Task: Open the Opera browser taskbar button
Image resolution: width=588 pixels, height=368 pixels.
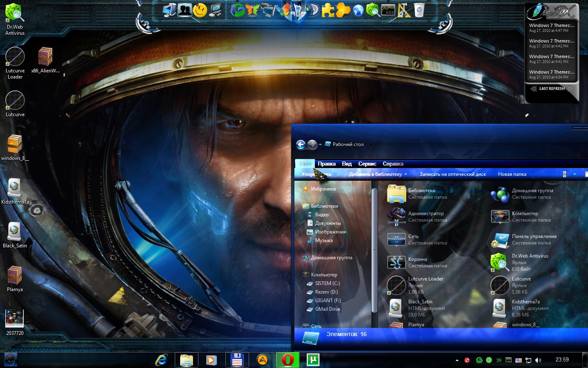Action: [288, 360]
